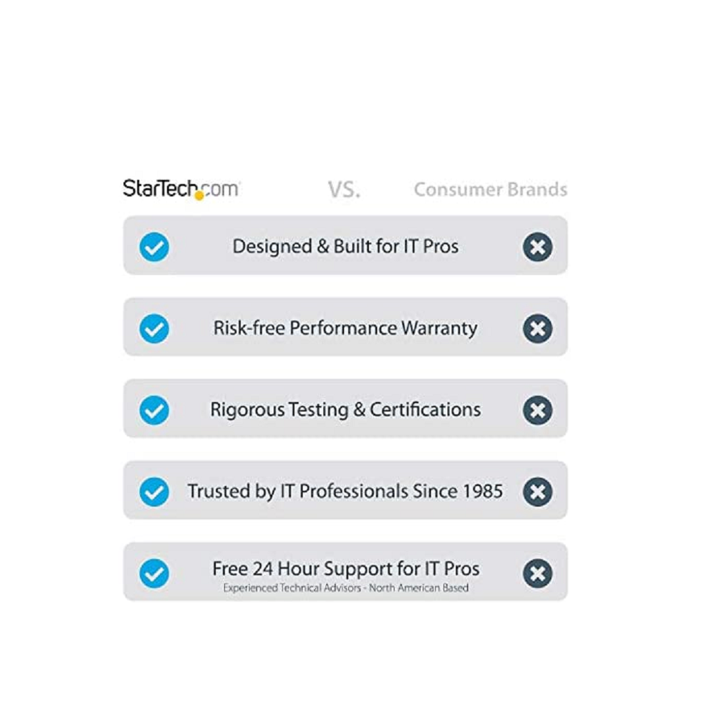
Task: Click the 'Experienced Technical Advisors' subtitle text
Action: point(346,588)
